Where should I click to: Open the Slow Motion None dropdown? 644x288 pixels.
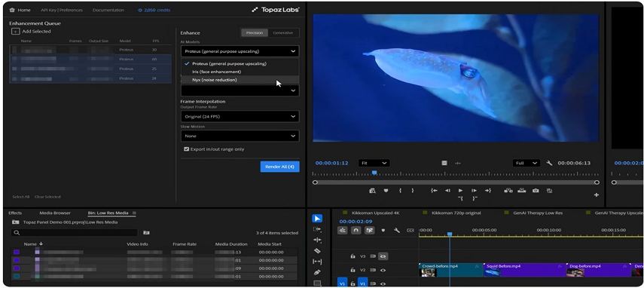pos(240,136)
